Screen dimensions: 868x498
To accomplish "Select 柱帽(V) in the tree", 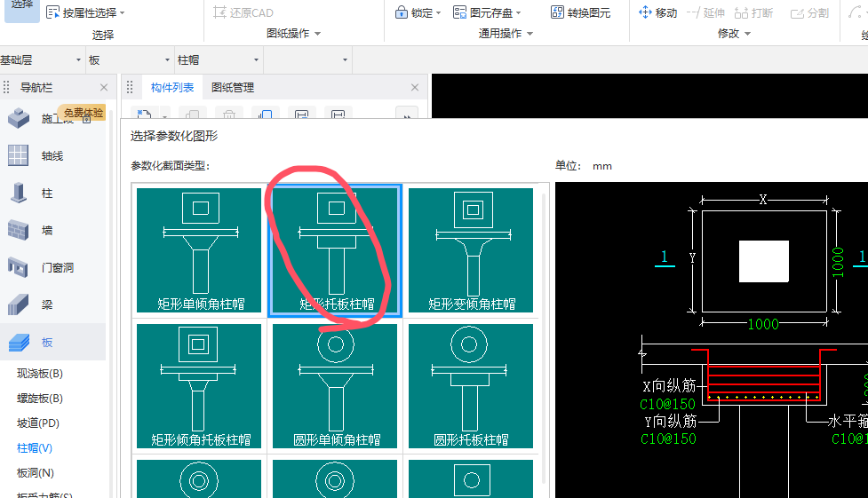I will tap(35, 448).
